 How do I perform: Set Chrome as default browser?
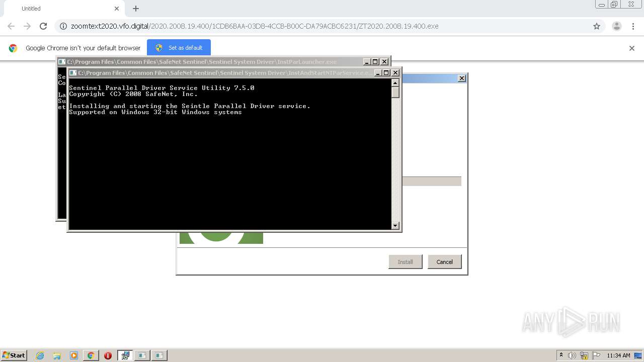(x=179, y=48)
